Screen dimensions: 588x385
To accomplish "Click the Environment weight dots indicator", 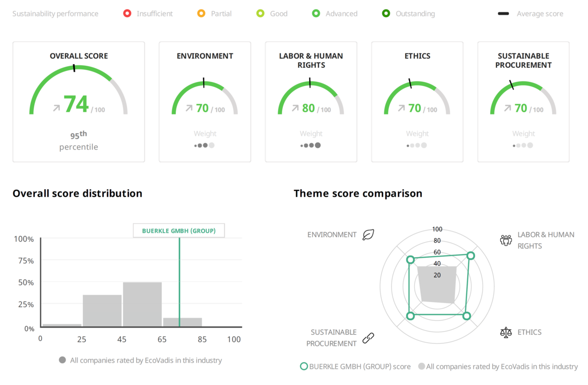I will pyautogui.click(x=205, y=145).
